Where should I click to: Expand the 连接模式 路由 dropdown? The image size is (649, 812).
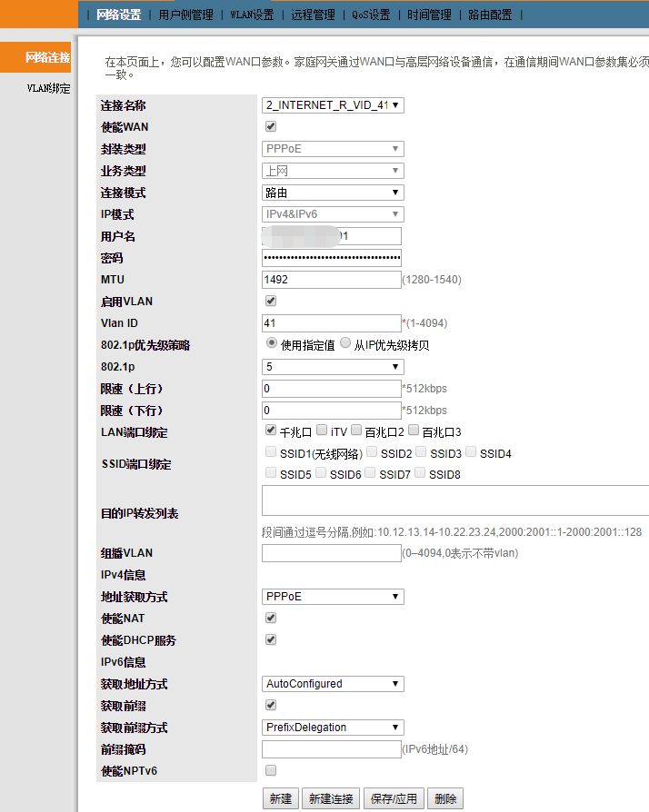333,193
